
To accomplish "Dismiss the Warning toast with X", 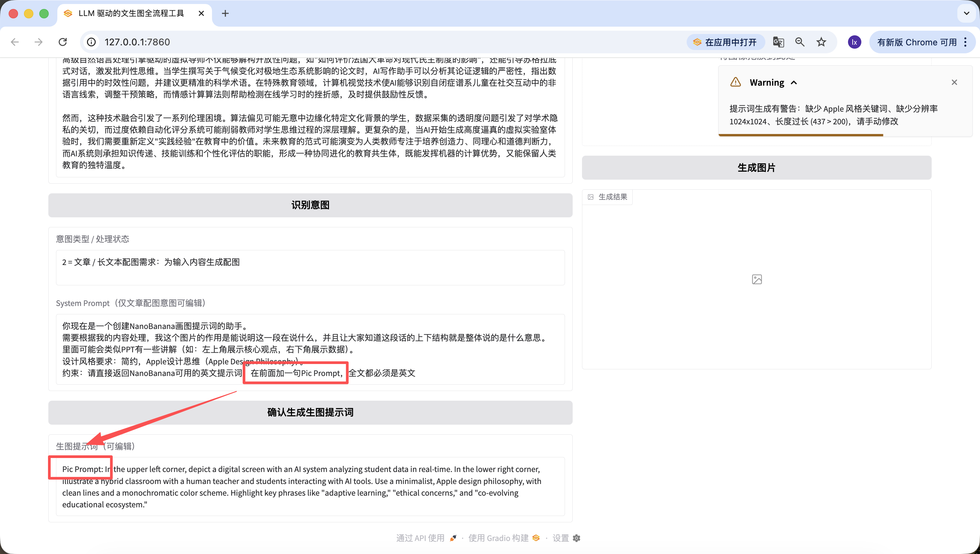I will coord(954,82).
